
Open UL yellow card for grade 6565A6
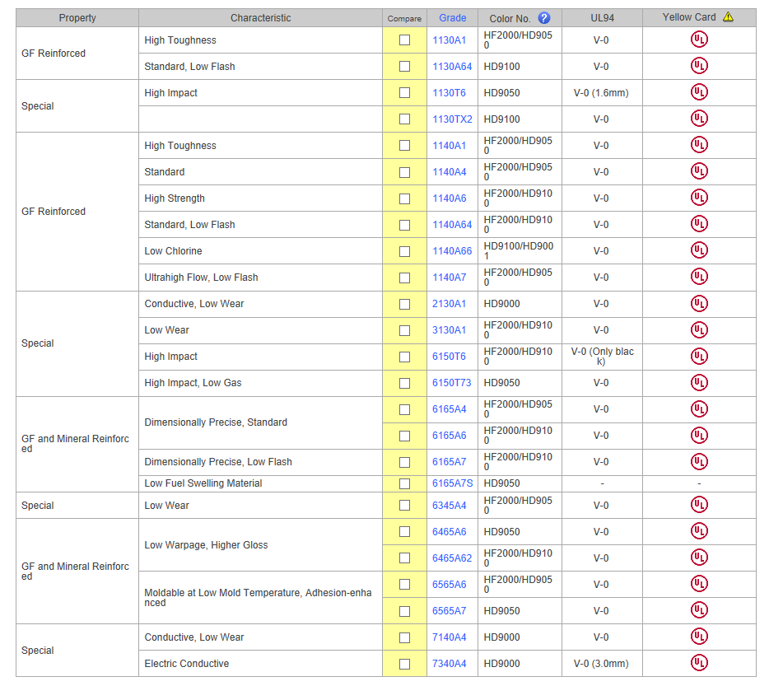pos(699,584)
